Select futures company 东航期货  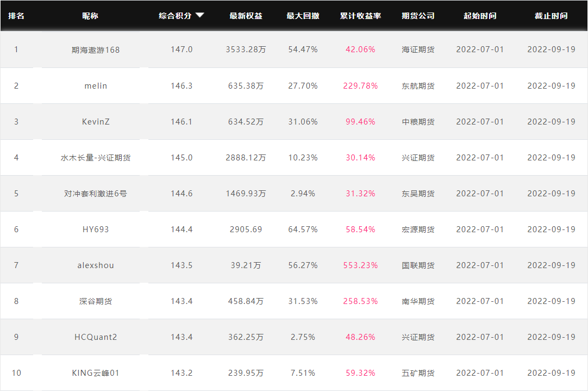[418, 86]
